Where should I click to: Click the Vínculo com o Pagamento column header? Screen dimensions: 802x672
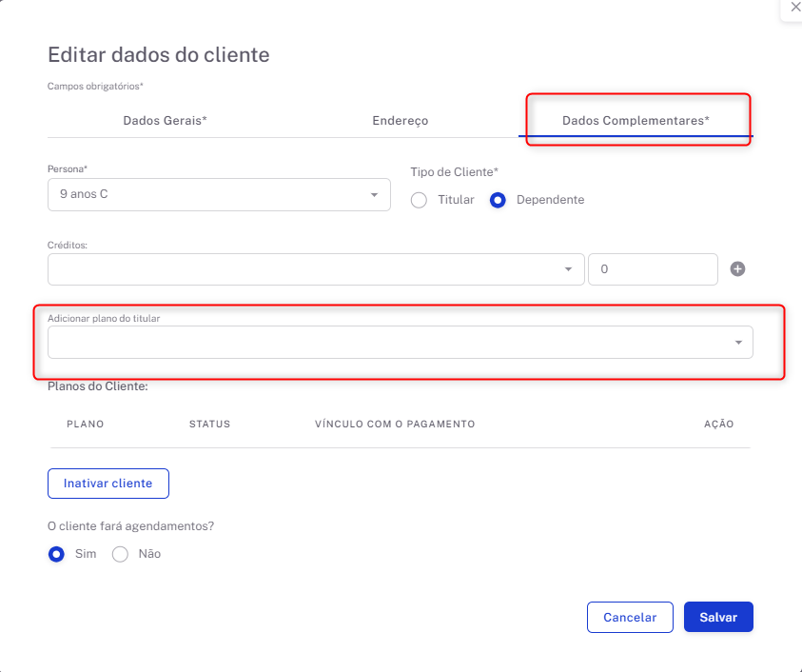point(395,425)
